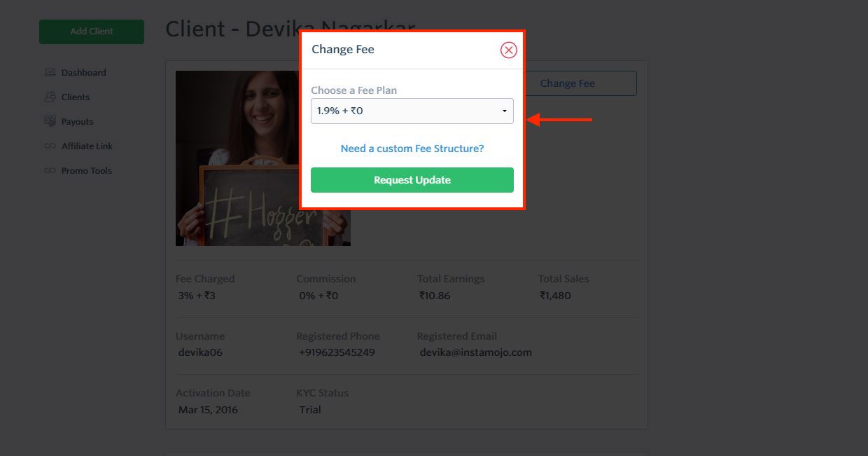Select Affiliate Link in sidebar
The height and width of the screenshot is (456, 868).
tap(87, 146)
